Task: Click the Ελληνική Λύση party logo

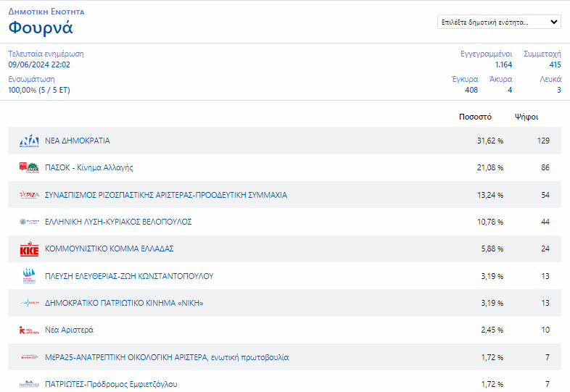Action: pos(29,222)
